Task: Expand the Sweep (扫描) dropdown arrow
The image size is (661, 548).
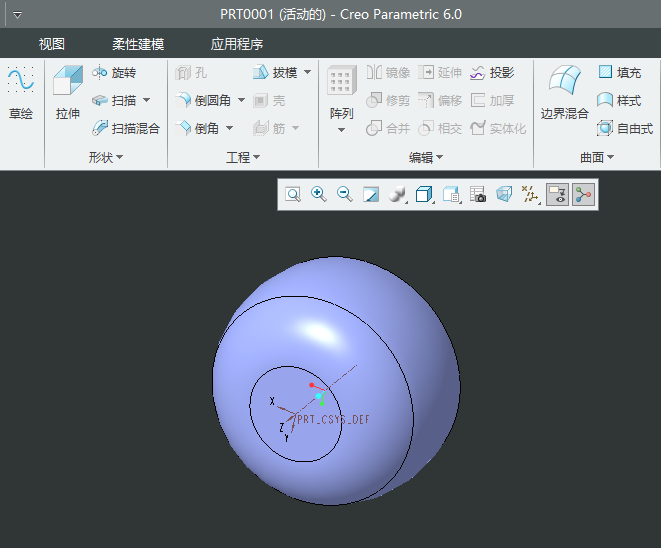Action: click(x=146, y=100)
